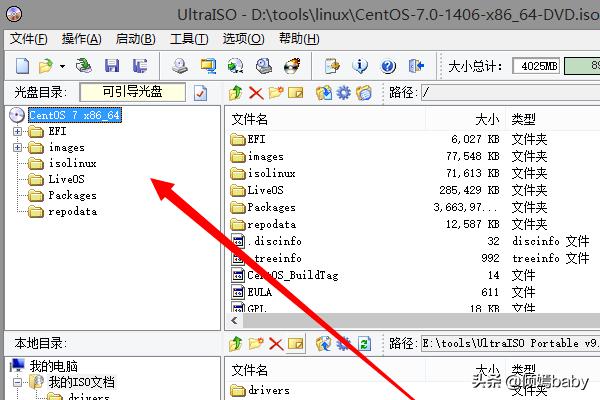Collapse the 我的ISO文档 tree node
600x400 pixels.
pyautogui.click(x=17, y=382)
